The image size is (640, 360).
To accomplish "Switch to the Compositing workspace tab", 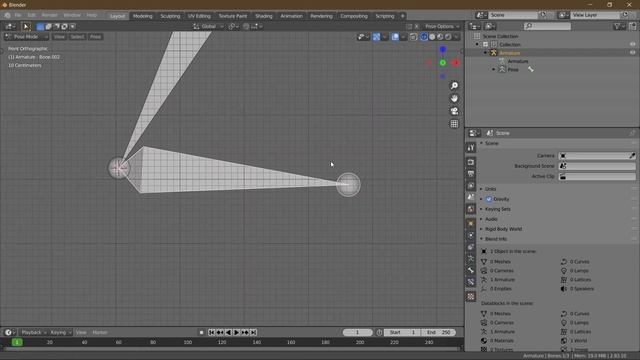I will tap(354, 16).
